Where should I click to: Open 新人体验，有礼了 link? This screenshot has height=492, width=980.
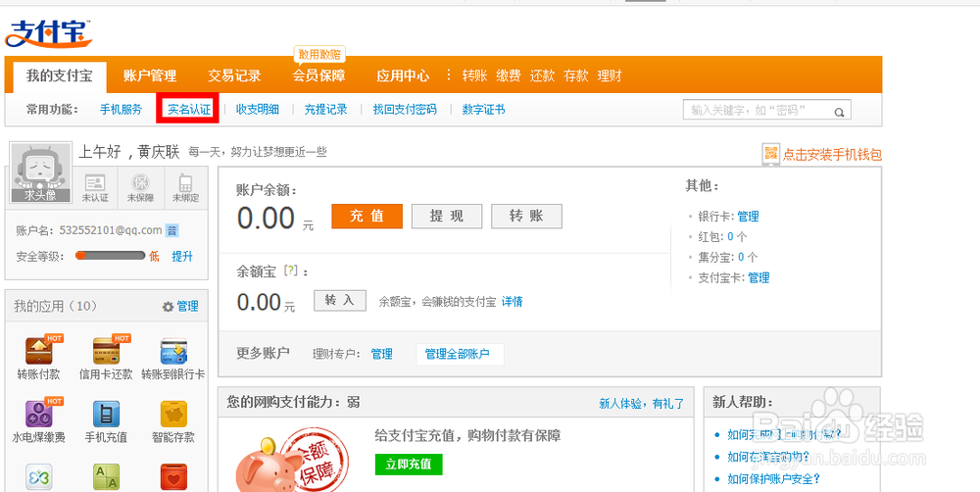point(642,404)
